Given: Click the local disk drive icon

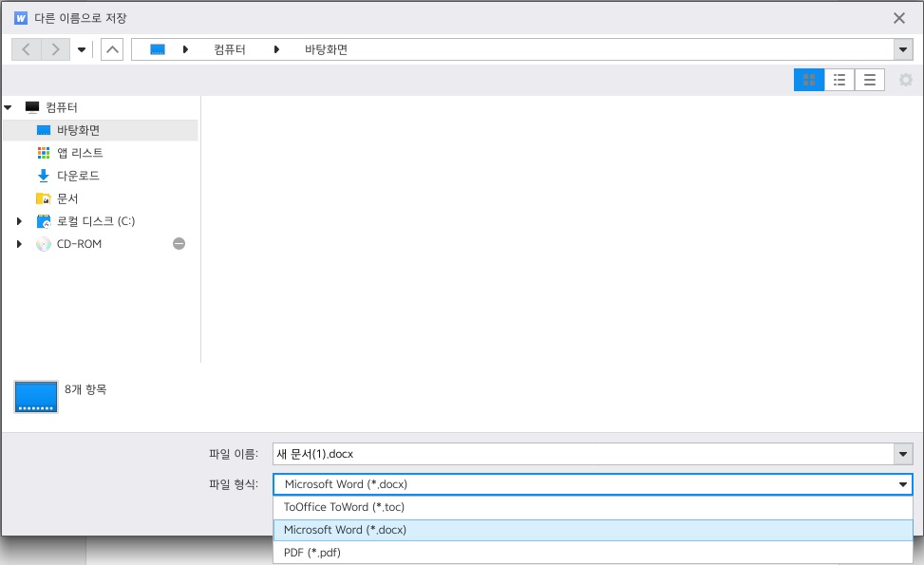Looking at the screenshot, I should pos(44,221).
